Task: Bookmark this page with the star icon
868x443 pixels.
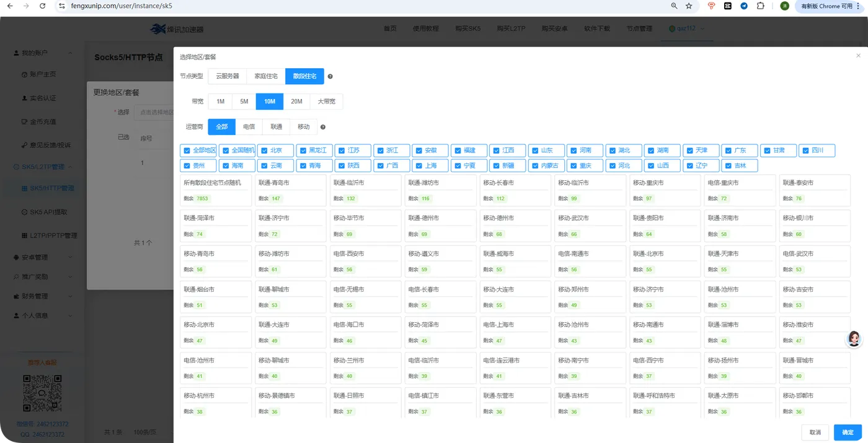Action: pyautogui.click(x=689, y=6)
